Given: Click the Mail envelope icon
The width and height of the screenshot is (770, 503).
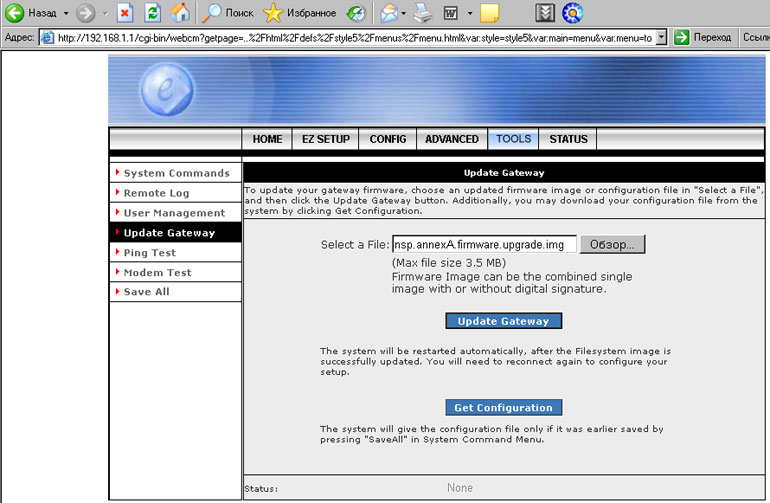Looking at the screenshot, I should 388,13.
